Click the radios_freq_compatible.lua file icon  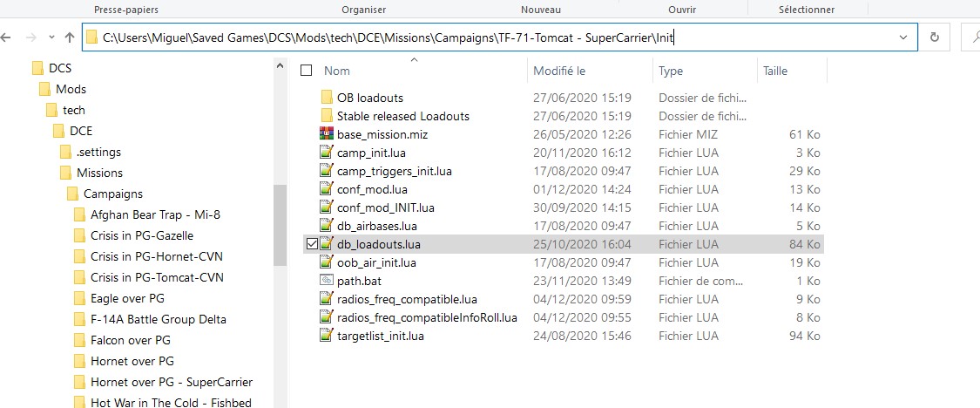click(x=326, y=299)
